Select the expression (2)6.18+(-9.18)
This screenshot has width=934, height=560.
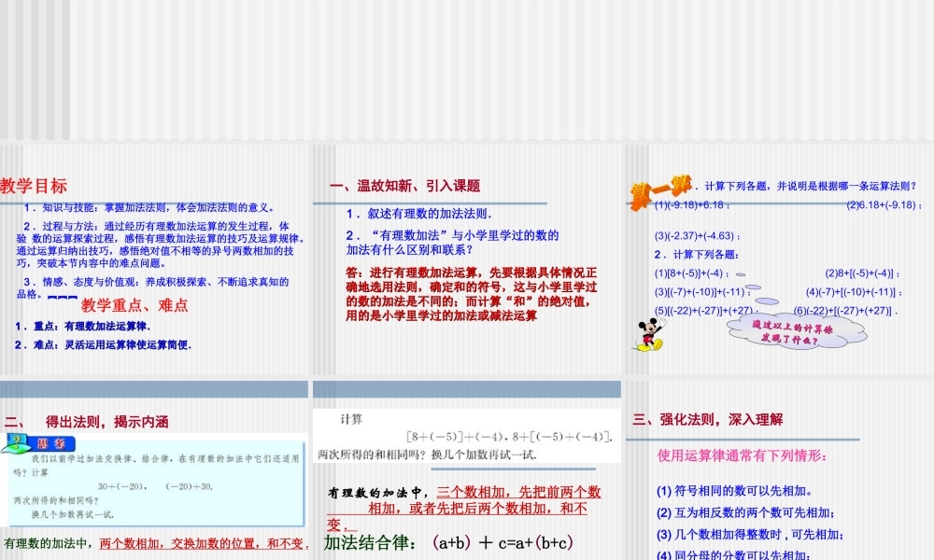tap(884, 205)
